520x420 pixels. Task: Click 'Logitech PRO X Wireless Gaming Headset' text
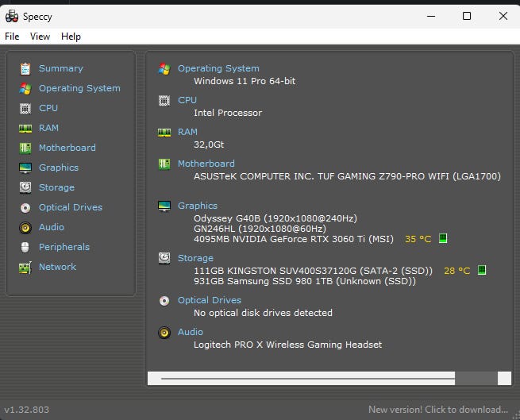click(287, 345)
